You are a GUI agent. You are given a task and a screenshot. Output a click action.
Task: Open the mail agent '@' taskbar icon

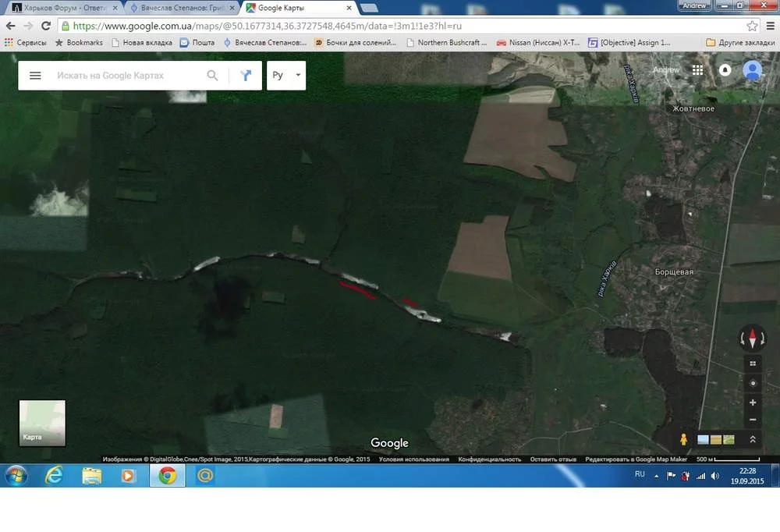205,476
